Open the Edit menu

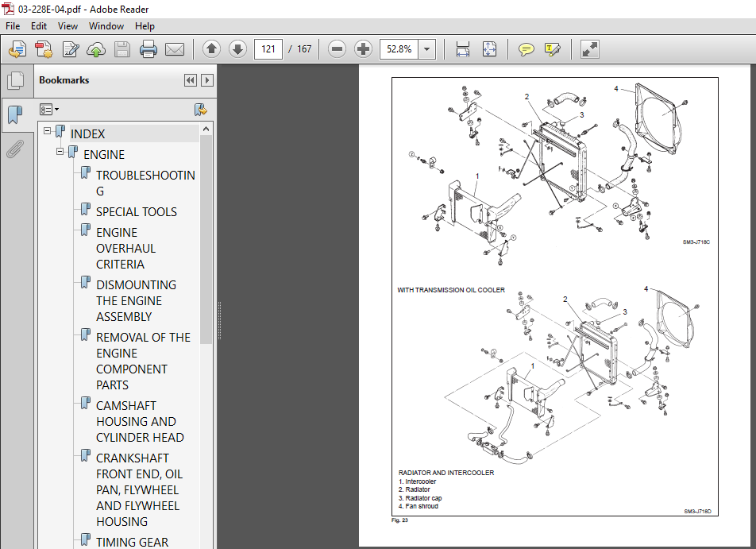pyautogui.click(x=39, y=26)
